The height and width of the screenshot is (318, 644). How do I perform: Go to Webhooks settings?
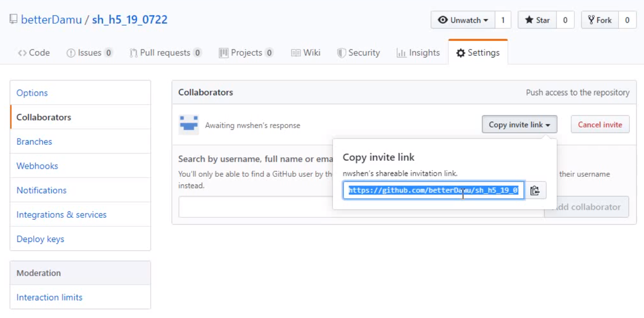[37, 166]
